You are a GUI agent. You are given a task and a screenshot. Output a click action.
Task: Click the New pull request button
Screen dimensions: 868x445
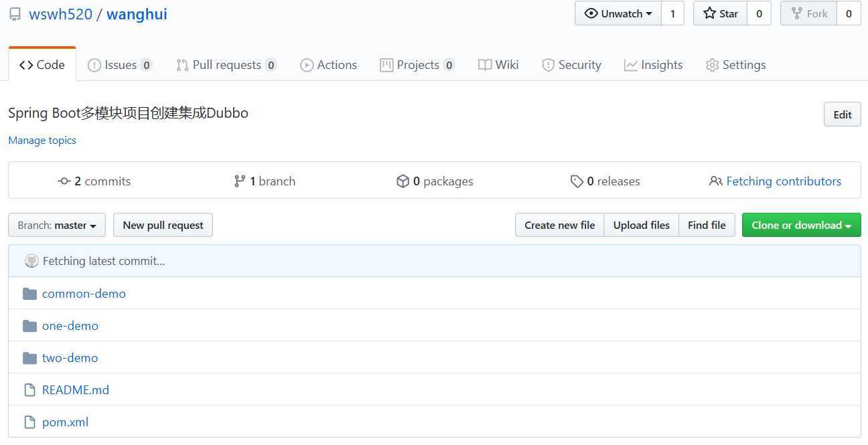click(x=163, y=226)
